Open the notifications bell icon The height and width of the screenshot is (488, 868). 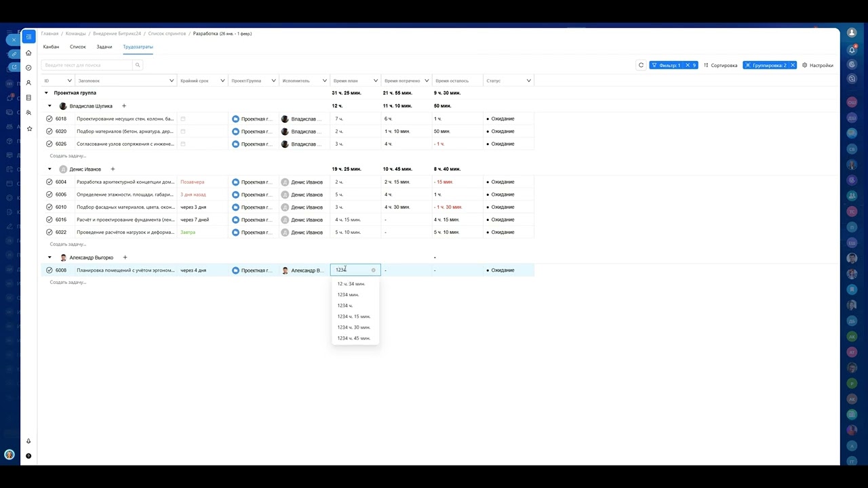coord(852,49)
